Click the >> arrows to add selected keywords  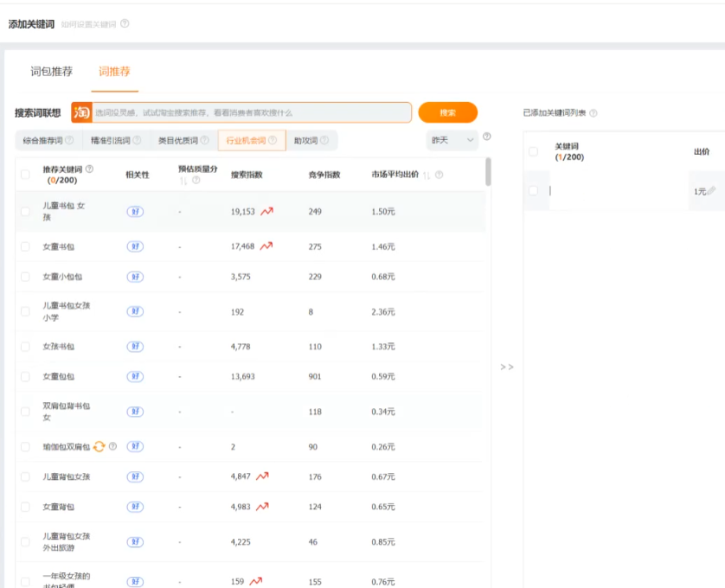pos(507,367)
